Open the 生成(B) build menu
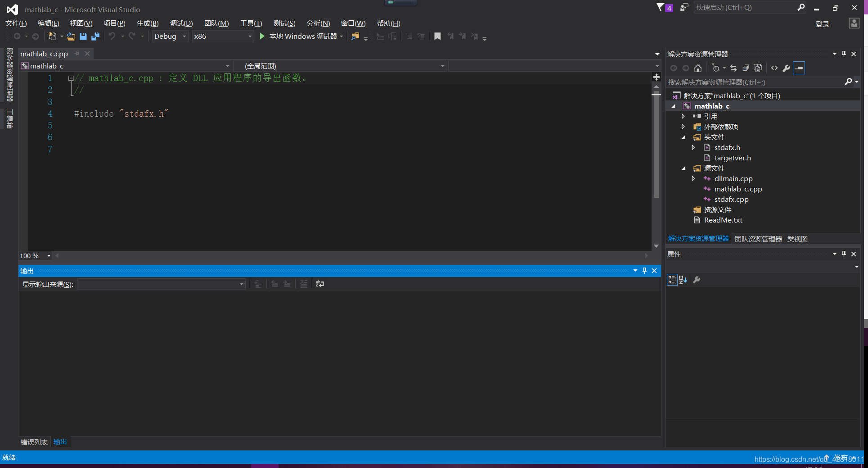868x468 pixels. 148,23
